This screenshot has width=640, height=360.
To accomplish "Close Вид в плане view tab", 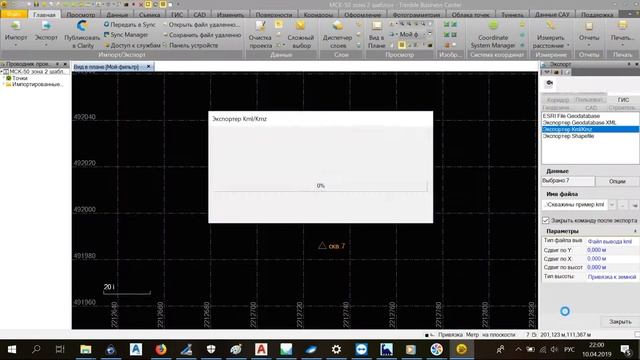I will 149,67.
